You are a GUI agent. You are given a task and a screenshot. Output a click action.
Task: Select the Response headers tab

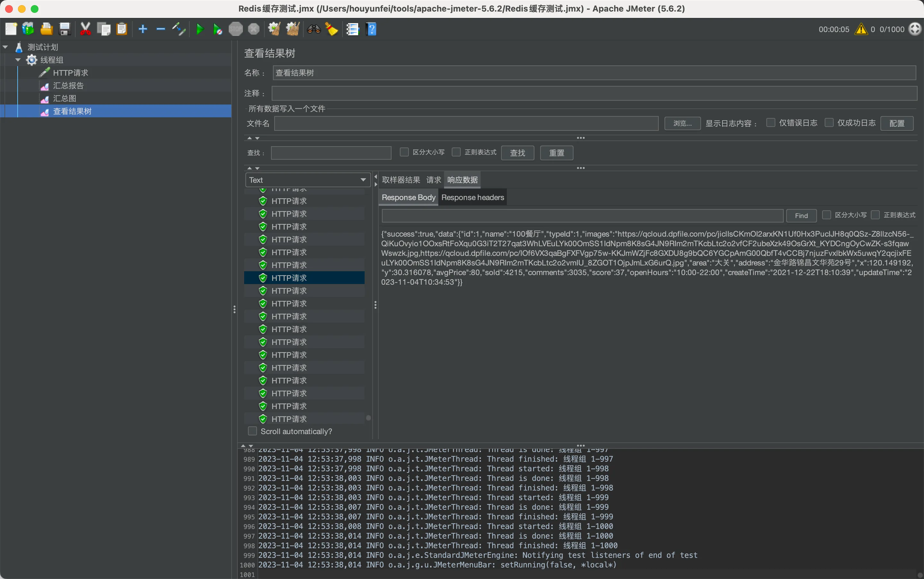473,197
